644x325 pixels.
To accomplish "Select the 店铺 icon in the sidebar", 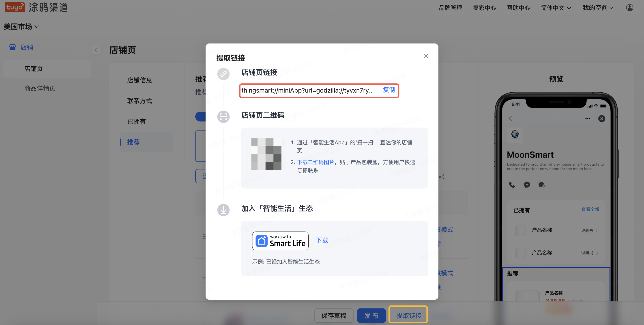I will (x=13, y=47).
